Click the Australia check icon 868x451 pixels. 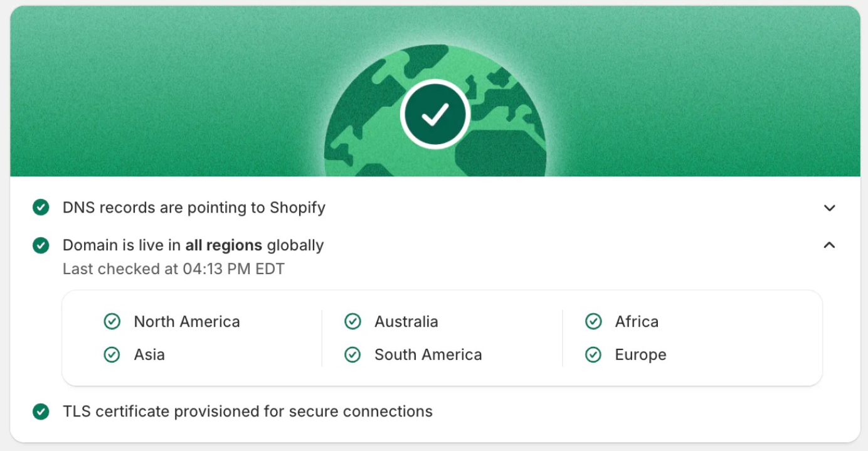click(352, 322)
